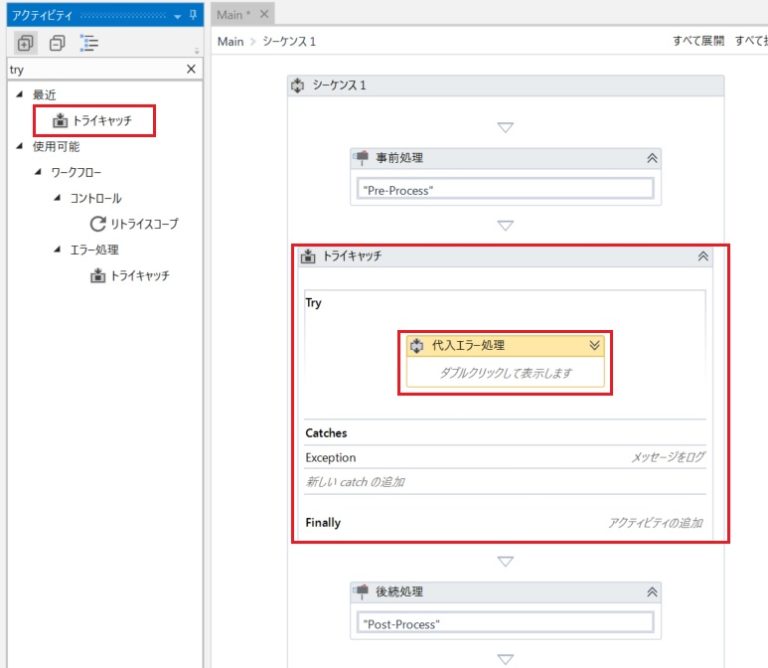Collapse the 後続処理 activity
768x668 pixels.
point(652,592)
